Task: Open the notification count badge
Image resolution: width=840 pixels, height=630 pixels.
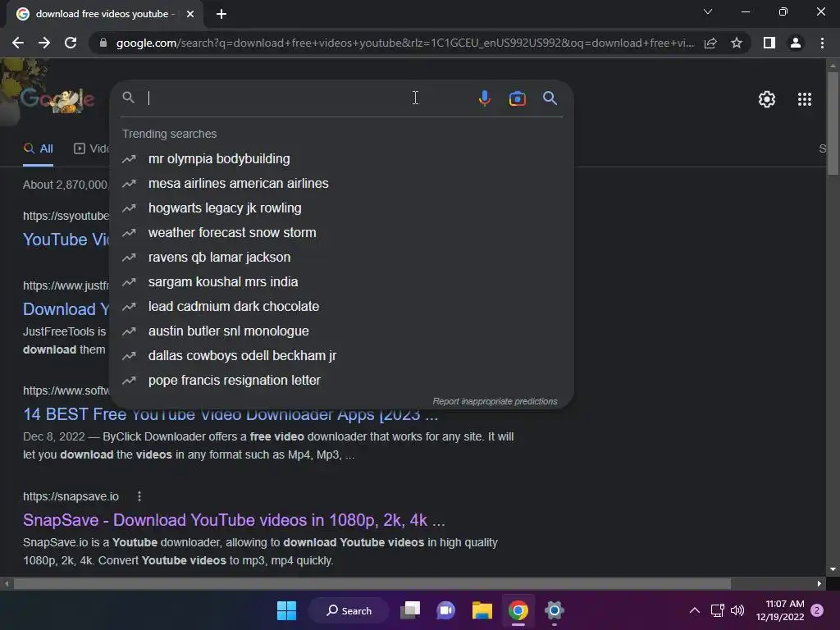Action: click(x=817, y=610)
